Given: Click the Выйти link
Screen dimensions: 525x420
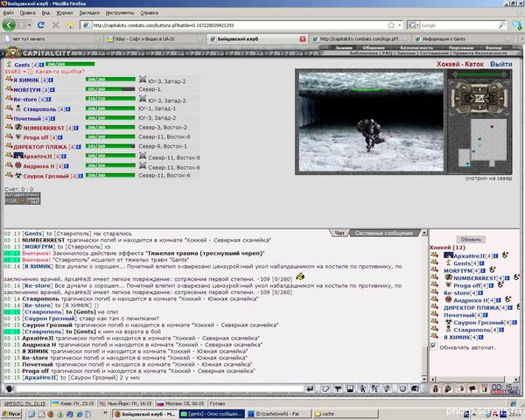Looking at the screenshot, I should pyautogui.click(x=500, y=64).
